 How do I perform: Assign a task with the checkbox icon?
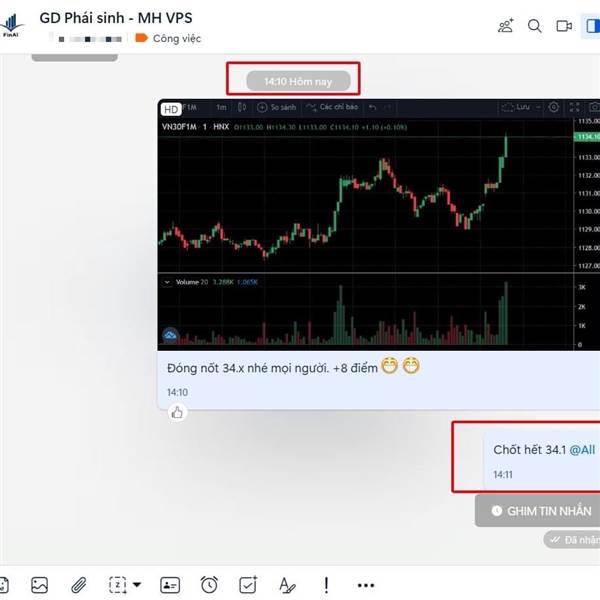(248, 585)
